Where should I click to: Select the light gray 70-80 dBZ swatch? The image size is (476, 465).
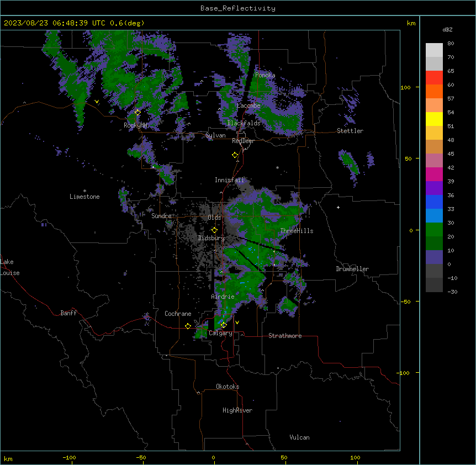coord(434,50)
